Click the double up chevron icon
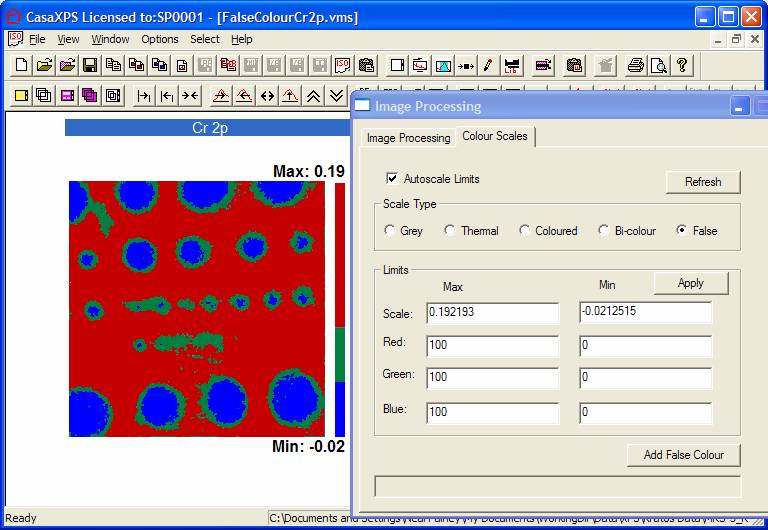Screen dimensions: 768x530 coord(314,96)
